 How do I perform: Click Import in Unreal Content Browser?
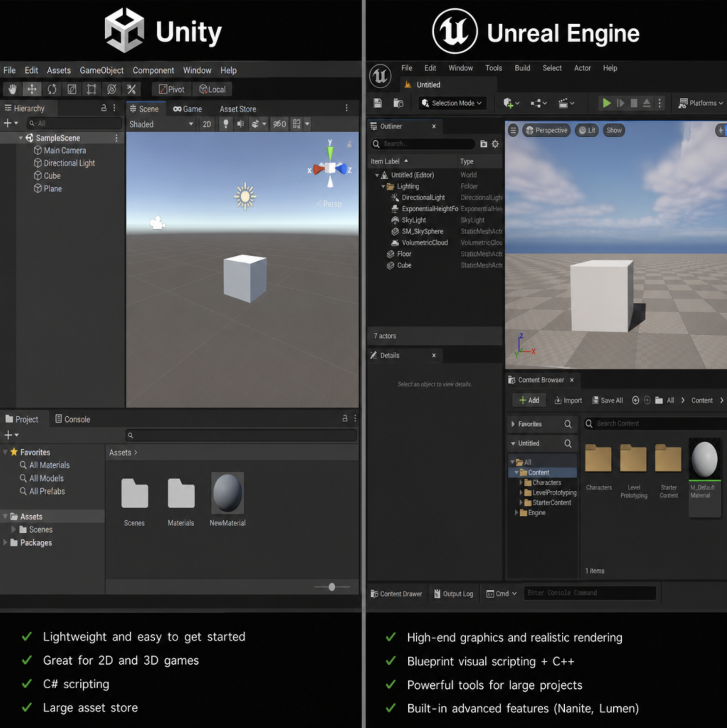(x=568, y=400)
